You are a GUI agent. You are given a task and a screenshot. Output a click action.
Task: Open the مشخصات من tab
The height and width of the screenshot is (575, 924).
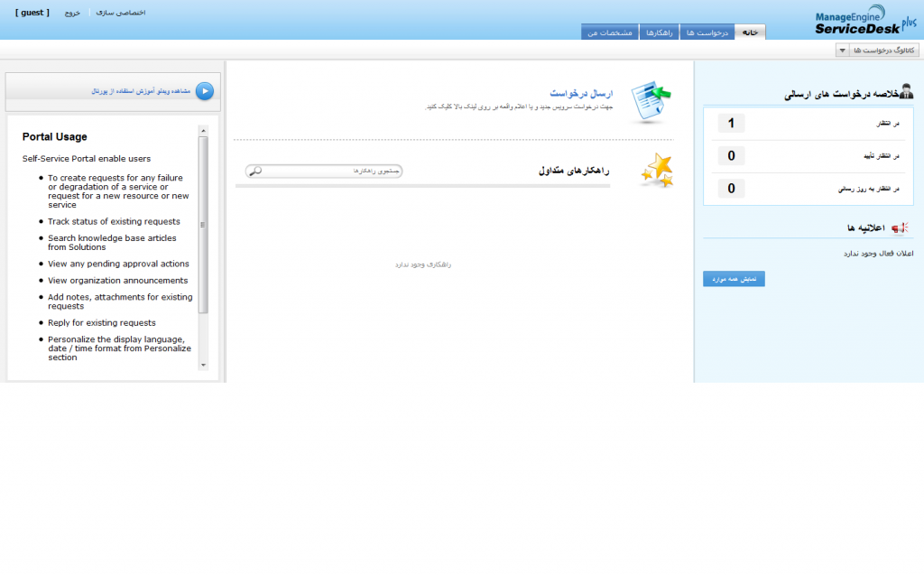(x=609, y=32)
